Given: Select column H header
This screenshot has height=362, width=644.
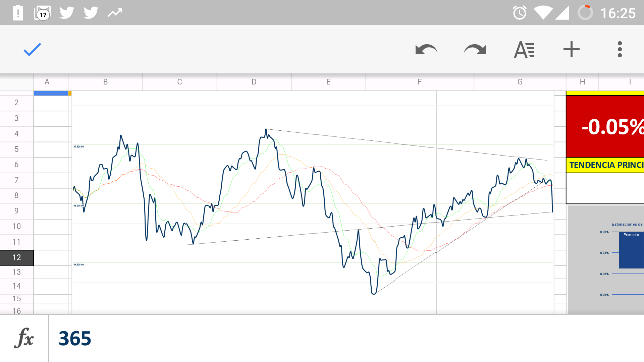Looking at the screenshot, I should pos(582,82).
